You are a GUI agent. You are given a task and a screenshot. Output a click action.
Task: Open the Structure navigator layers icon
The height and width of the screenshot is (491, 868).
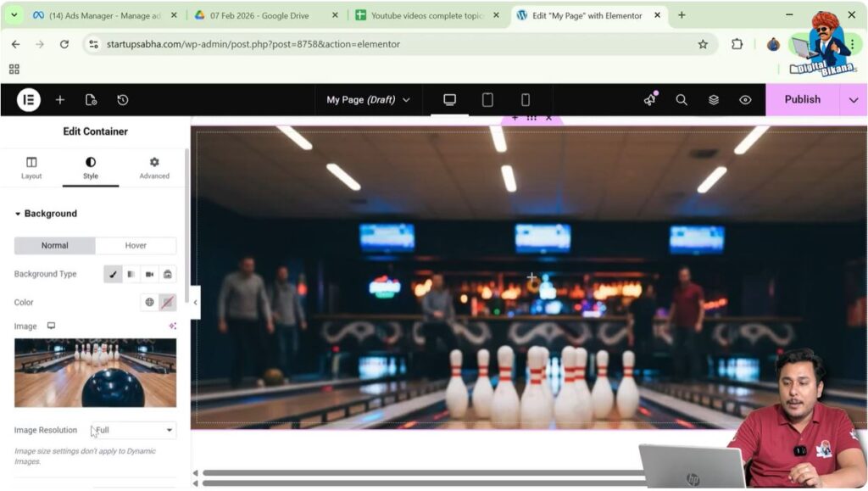pos(713,99)
